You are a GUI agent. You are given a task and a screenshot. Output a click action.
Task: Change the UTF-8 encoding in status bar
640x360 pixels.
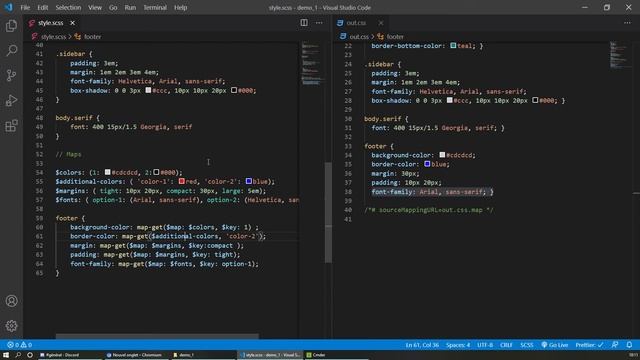485,345
